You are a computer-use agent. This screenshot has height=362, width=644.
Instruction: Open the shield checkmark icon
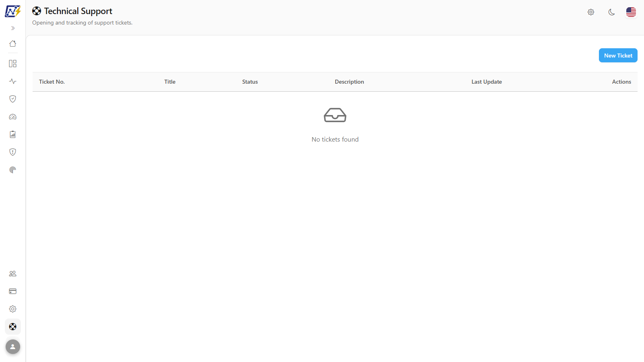(13, 99)
